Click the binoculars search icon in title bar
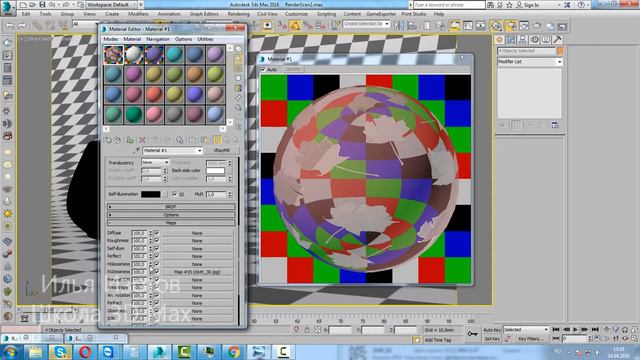The width and height of the screenshot is (640, 360). [491, 5]
